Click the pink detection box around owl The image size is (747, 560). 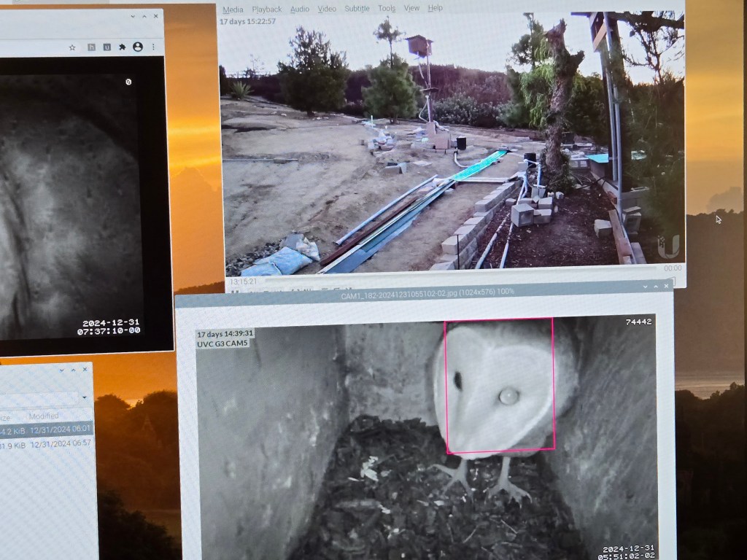pyautogui.click(x=500, y=385)
